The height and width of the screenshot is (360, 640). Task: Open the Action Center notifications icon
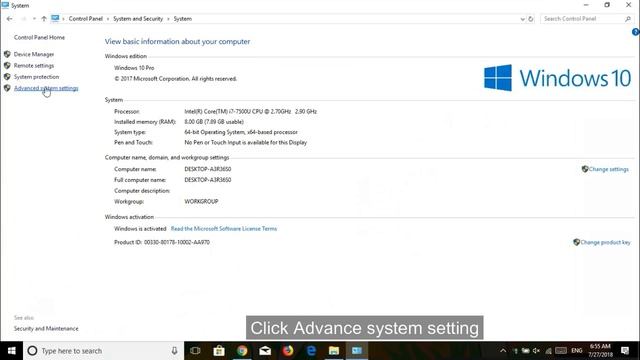tap(625, 351)
